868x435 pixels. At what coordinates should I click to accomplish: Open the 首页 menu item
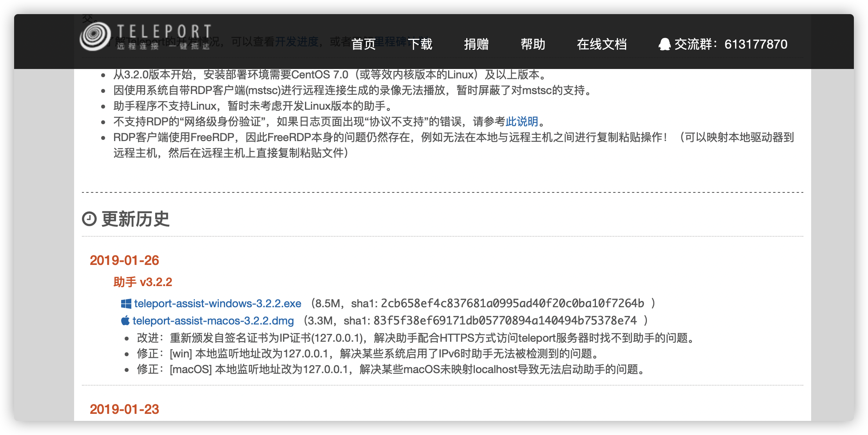(x=364, y=44)
